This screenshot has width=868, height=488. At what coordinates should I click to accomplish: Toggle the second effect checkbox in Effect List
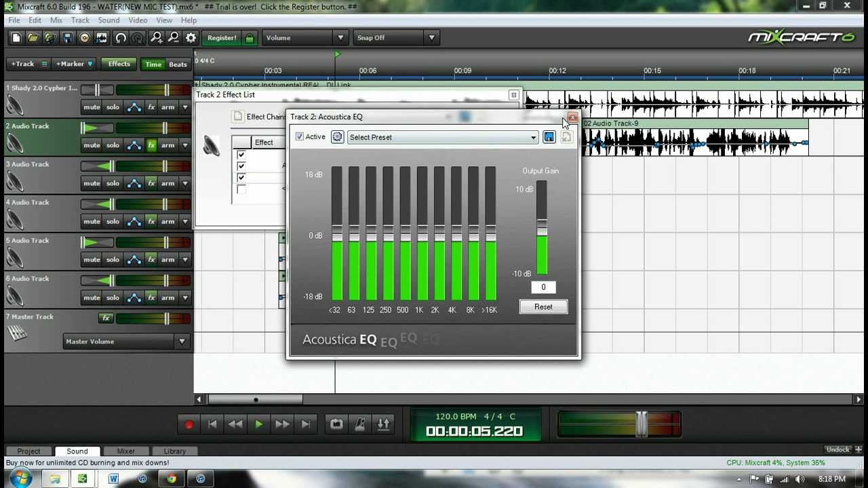pyautogui.click(x=241, y=166)
